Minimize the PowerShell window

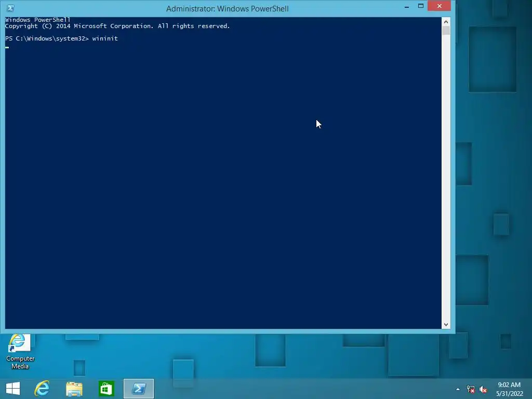(406, 6)
